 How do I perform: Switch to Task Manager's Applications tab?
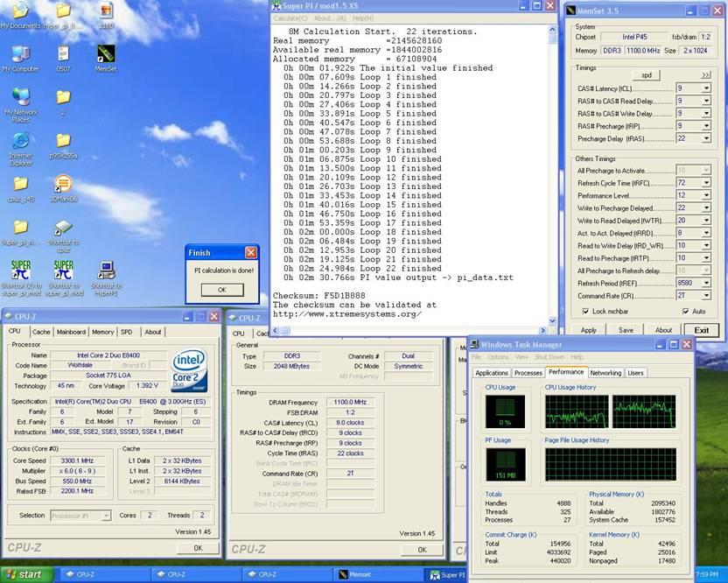point(492,373)
